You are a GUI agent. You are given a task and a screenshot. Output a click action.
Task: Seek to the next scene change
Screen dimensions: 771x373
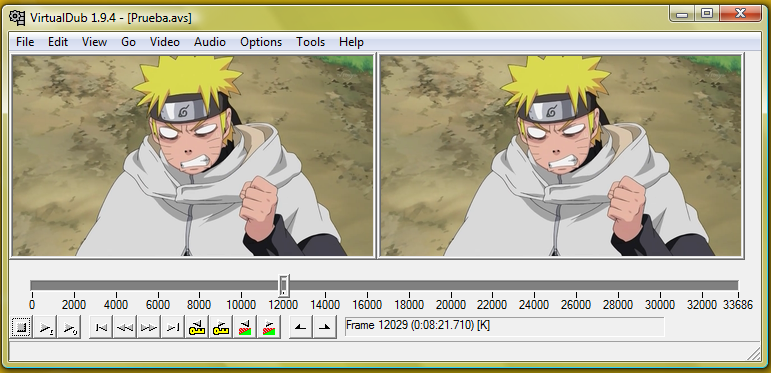click(x=269, y=327)
